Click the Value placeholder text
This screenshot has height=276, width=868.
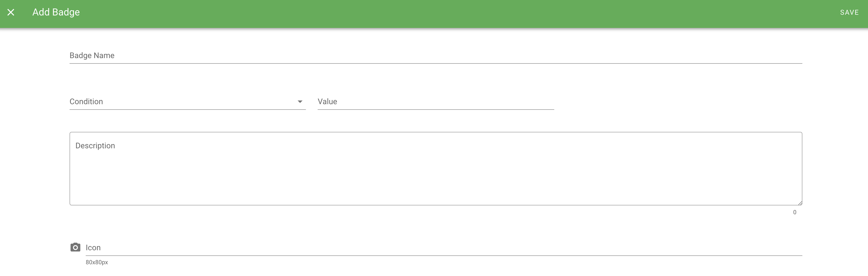pyautogui.click(x=327, y=101)
